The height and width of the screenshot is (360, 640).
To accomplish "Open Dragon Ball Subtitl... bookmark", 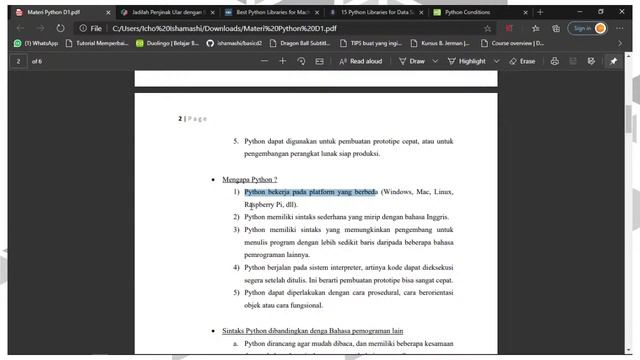I will pyautogui.click(x=300, y=43).
